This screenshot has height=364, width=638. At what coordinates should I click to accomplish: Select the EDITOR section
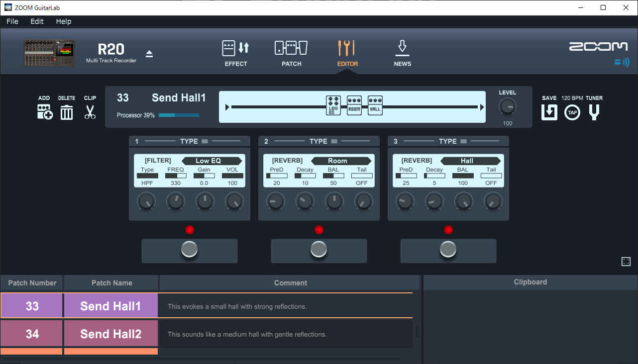pos(347,53)
